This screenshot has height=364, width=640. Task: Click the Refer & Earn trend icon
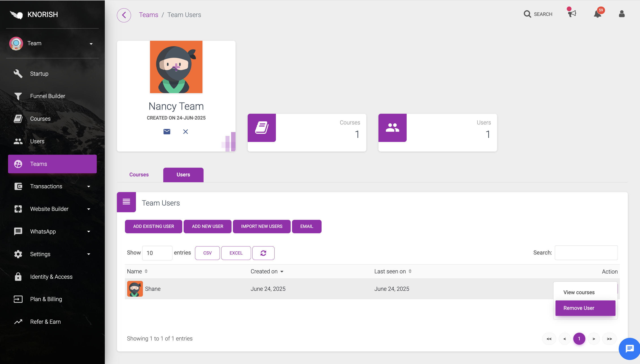tap(18, 322)
